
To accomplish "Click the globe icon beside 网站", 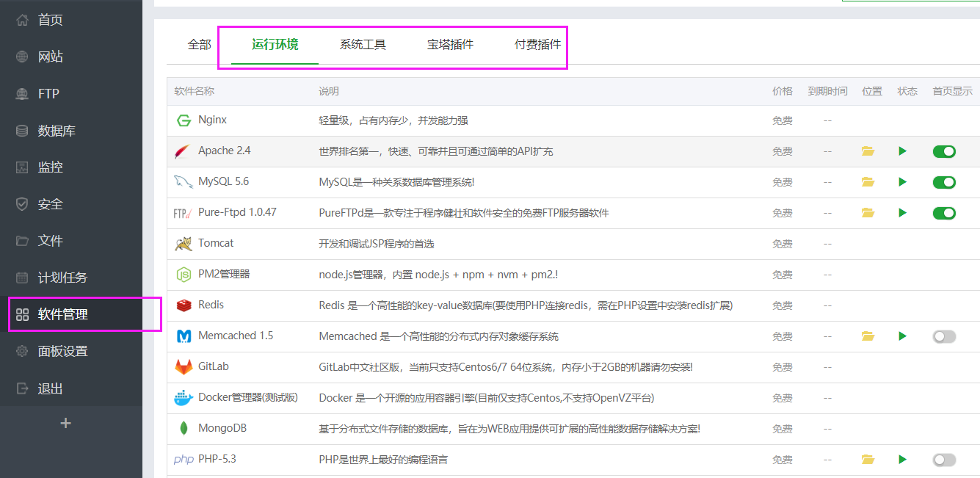I will [23, 57].
